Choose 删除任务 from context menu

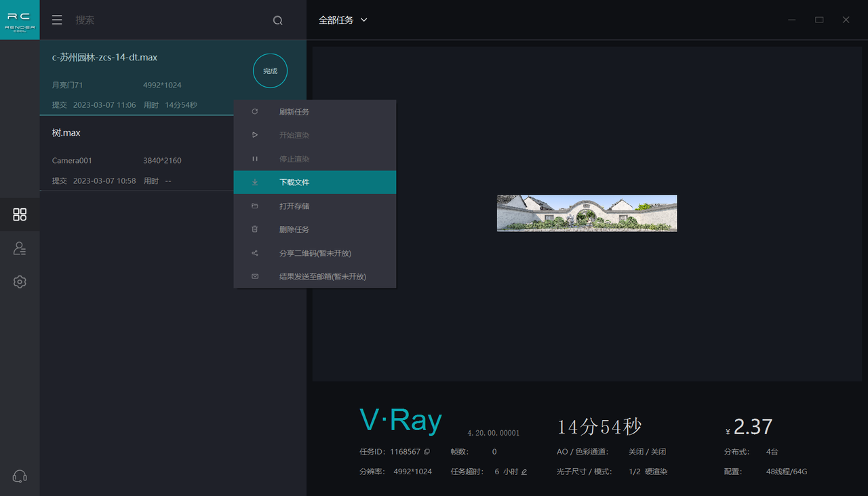click(x=315, y=229)
